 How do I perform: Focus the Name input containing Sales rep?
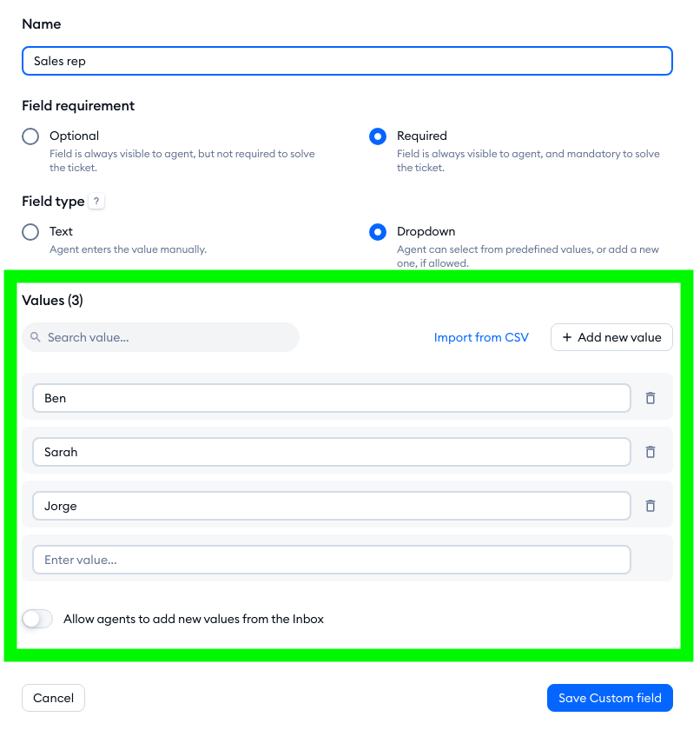tap(347, 61)
